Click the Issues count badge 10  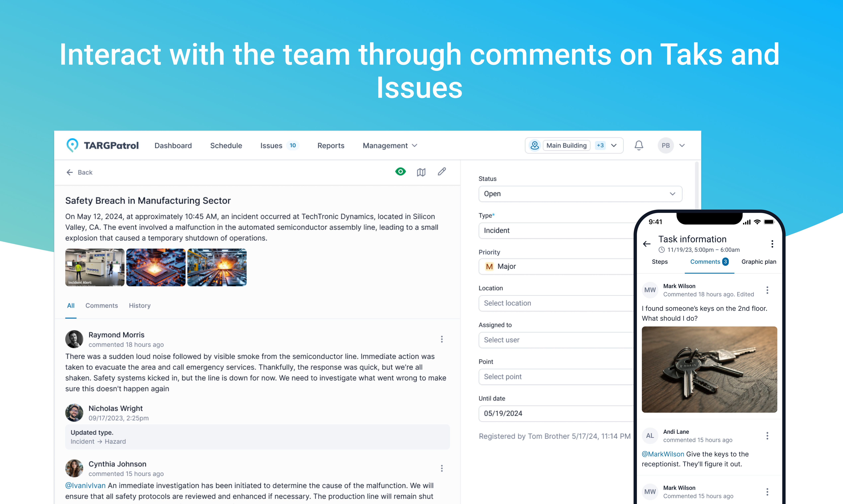tap(293, 145)
